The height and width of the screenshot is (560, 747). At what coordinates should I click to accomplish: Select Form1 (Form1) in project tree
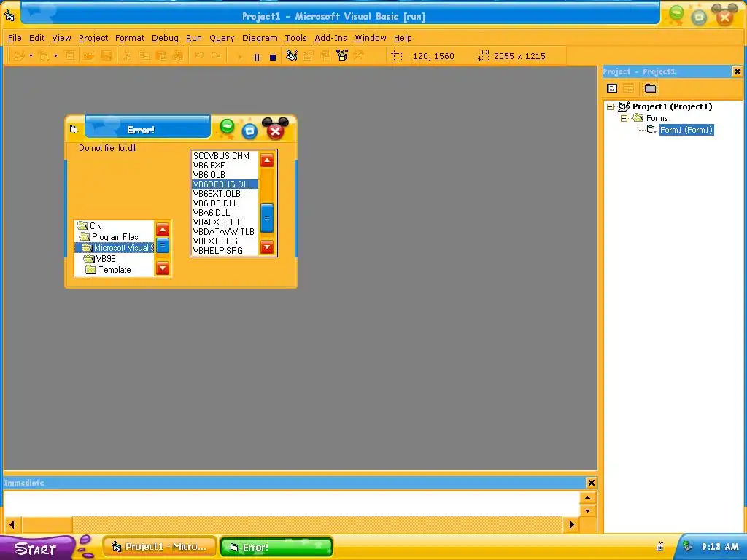pyautogui.click(x=686, y=130)
